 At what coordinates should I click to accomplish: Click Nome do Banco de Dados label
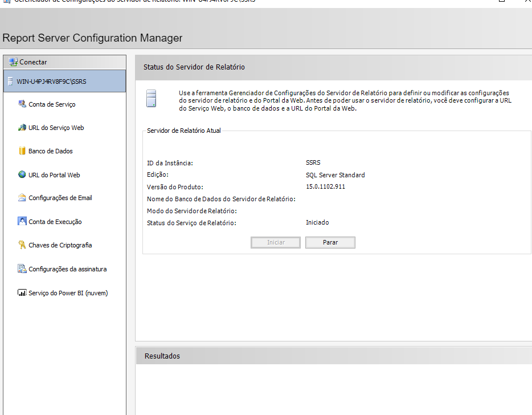[x=221, y=199]
